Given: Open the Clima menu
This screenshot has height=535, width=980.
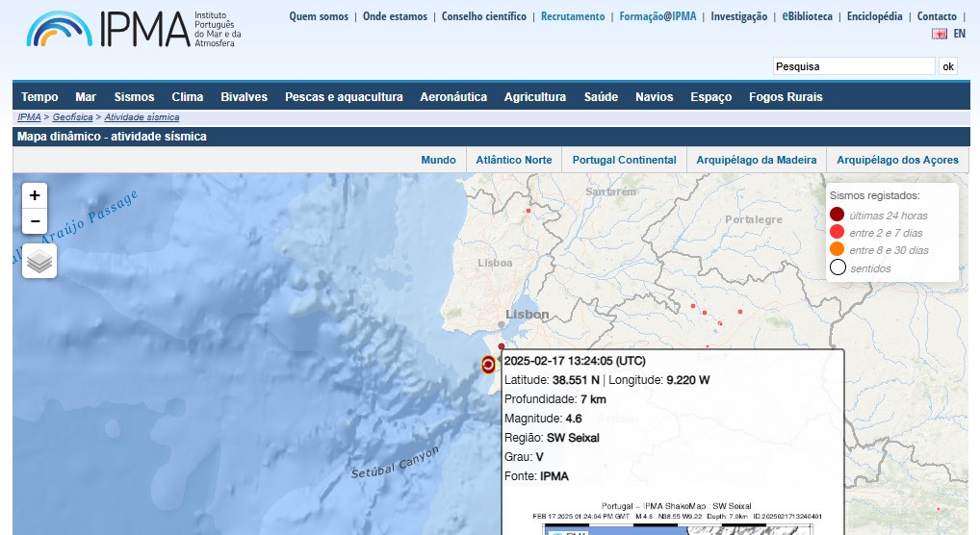Looking at the screenshot, I should [188, 97].
